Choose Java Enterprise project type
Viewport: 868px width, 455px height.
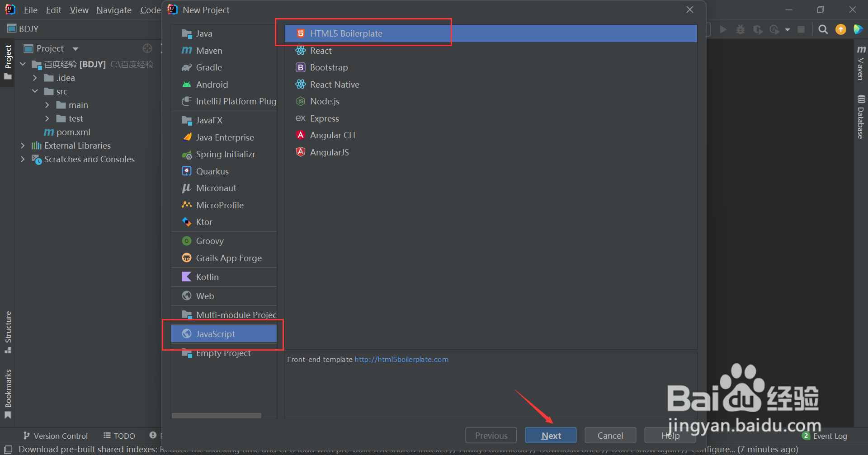coord(224,137)
